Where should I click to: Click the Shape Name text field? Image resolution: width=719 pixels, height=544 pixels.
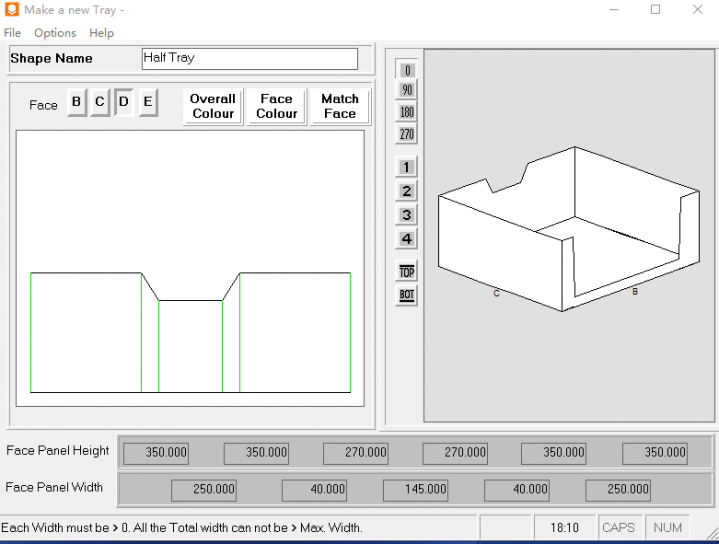[x=248, y=59]
